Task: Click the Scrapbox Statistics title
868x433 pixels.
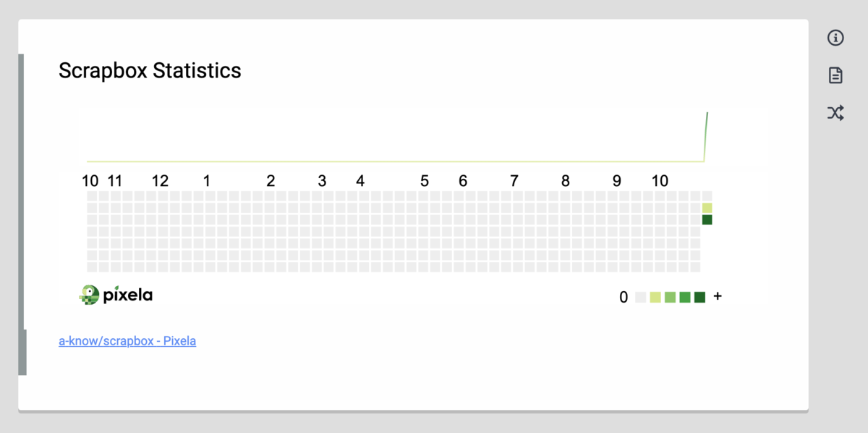Action: tap(150, 71)
